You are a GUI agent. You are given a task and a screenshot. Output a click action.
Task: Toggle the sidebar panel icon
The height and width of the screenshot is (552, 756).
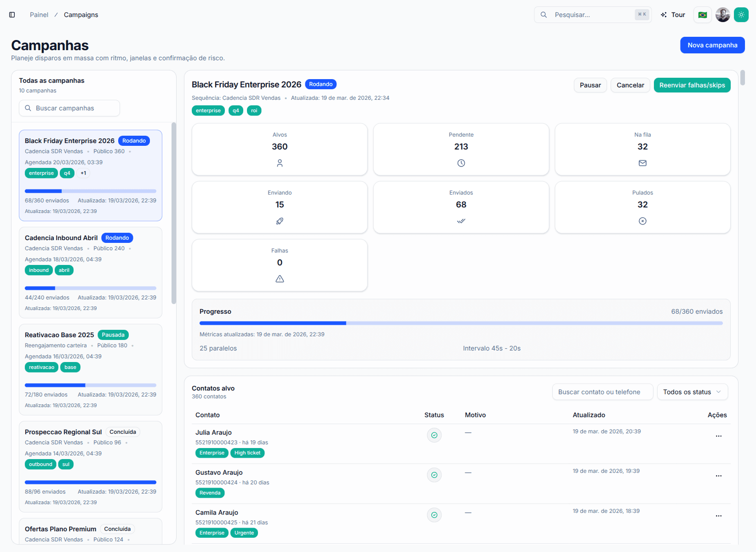[x=12, y=15]
